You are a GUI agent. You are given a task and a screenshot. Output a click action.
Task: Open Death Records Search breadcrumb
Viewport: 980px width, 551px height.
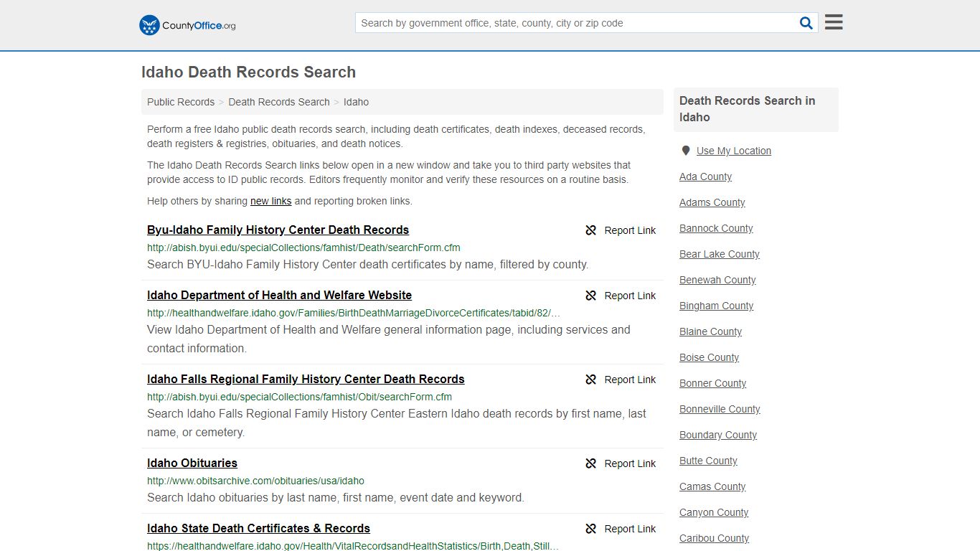pos(279,102)
